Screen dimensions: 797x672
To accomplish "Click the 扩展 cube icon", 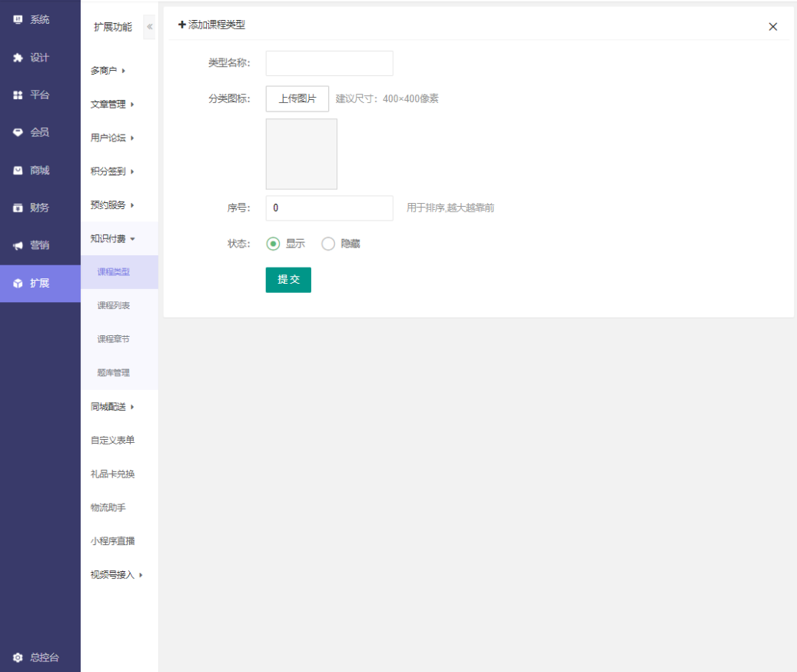I will click(18, 283).
